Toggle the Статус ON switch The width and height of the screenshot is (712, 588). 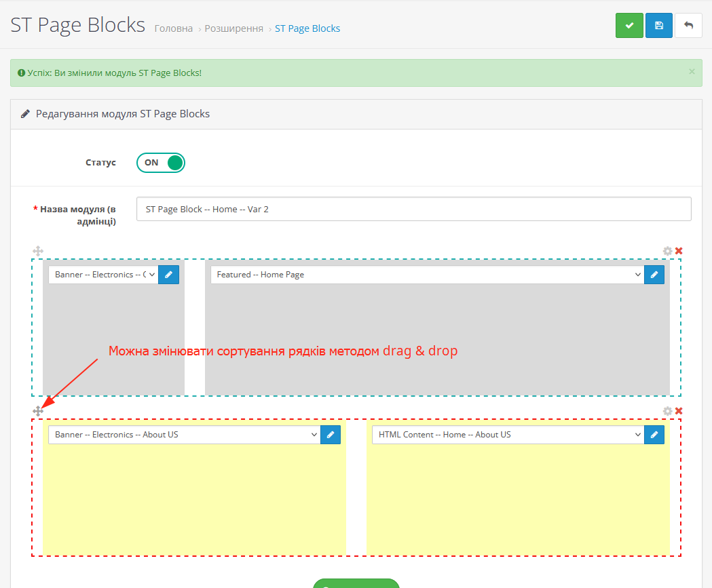pos(161,163)
